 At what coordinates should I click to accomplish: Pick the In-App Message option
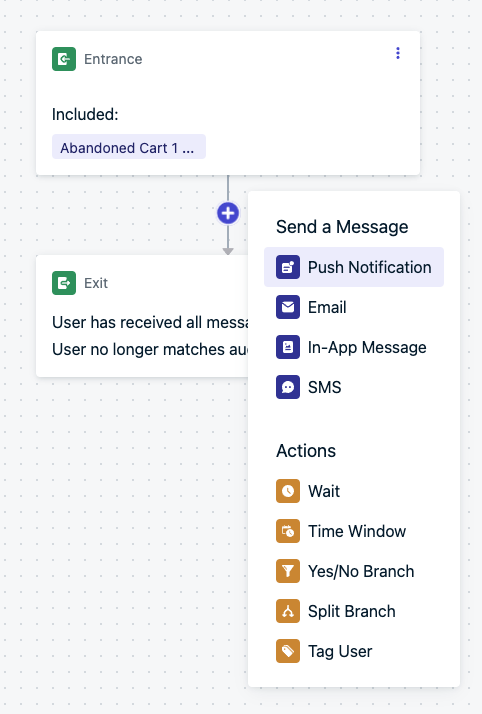354,347
